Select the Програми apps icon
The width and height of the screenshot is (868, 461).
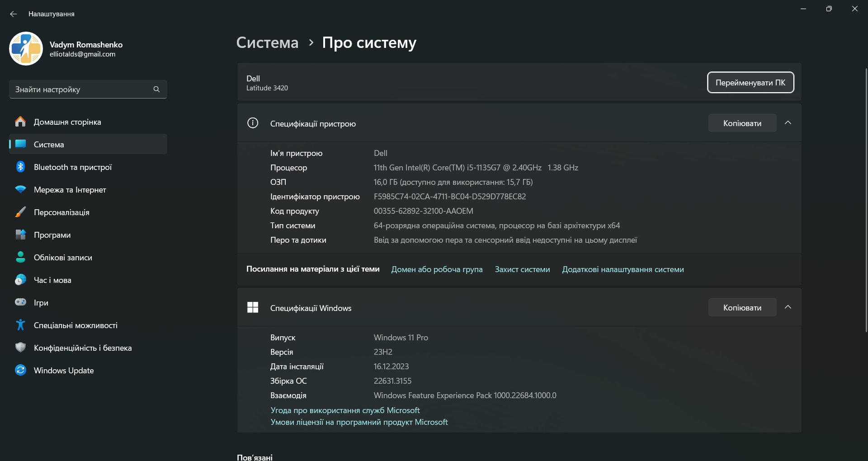(20, 235)
